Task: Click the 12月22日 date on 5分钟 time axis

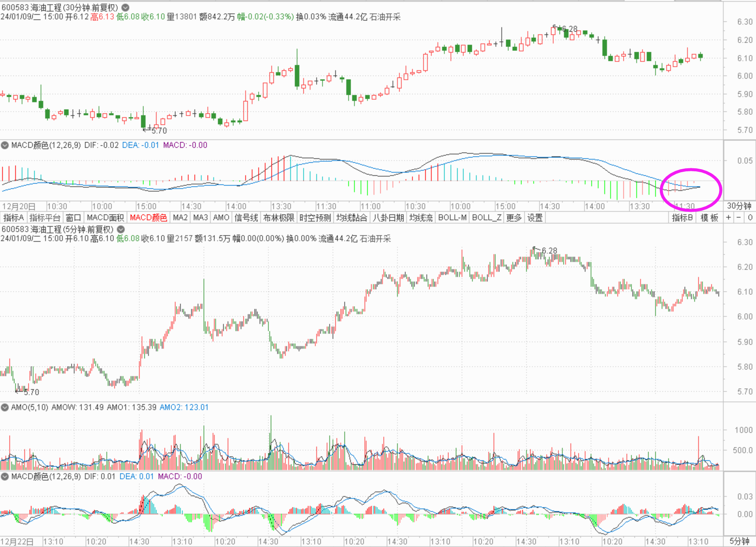Action: tap(18, 542)
